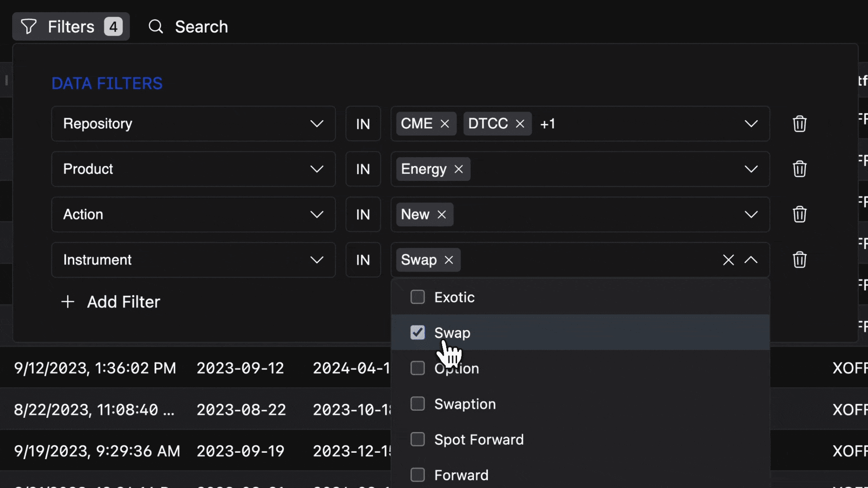
Task: Remove the Action filter using trash icon
Action: coord(799,214)
